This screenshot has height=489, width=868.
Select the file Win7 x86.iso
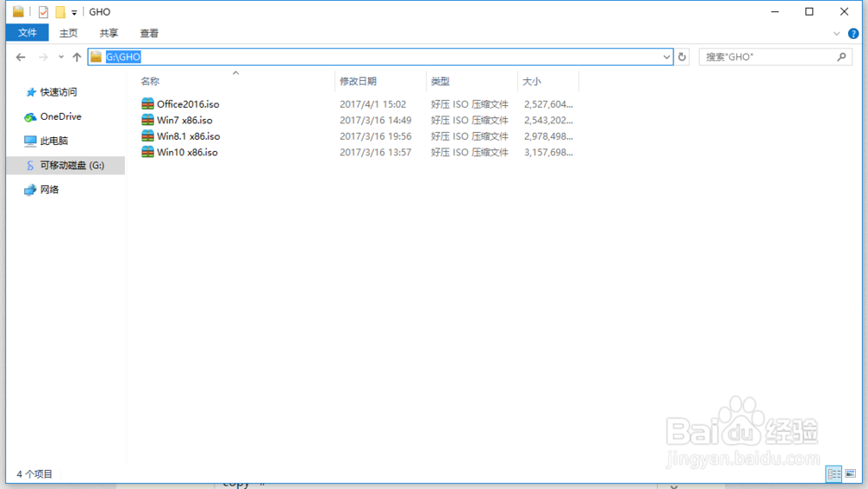pos(184,120)
